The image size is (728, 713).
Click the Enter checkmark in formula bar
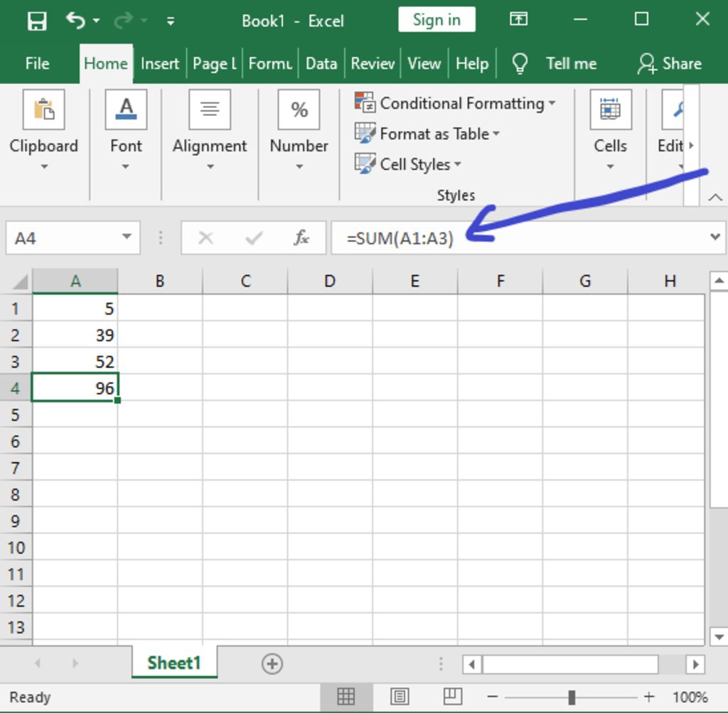point(254,238)
